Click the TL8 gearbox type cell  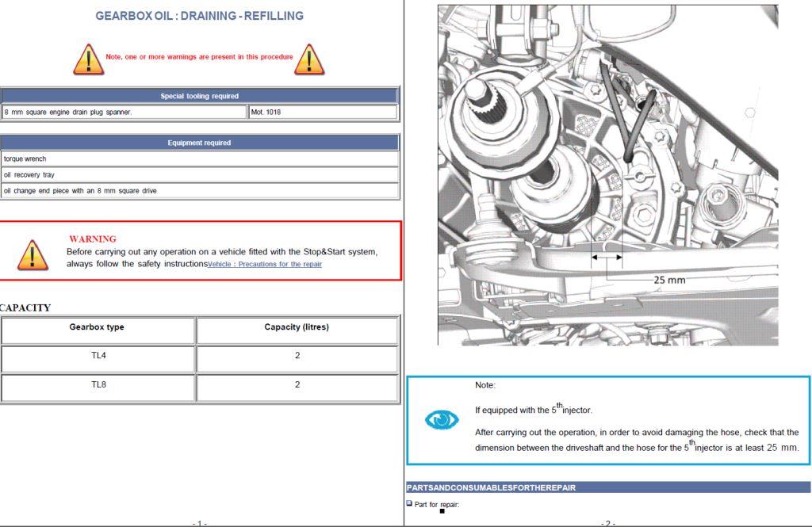(98, 385)
